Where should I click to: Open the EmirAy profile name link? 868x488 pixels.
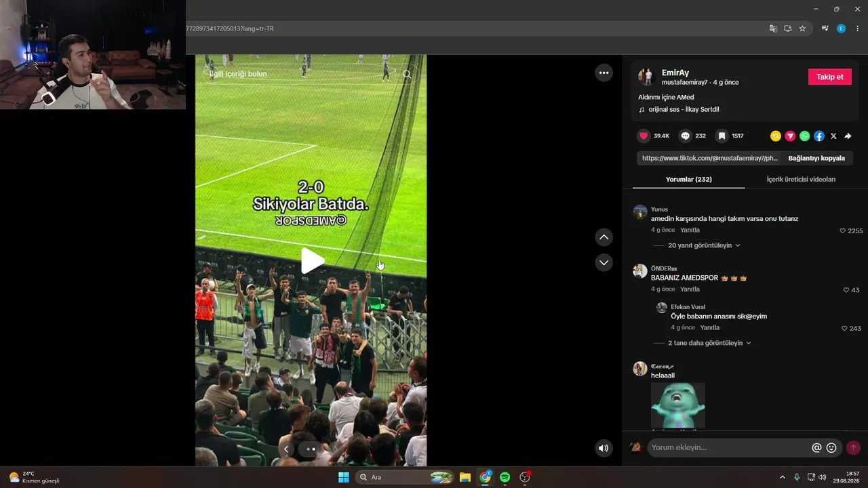click(675, 73)
